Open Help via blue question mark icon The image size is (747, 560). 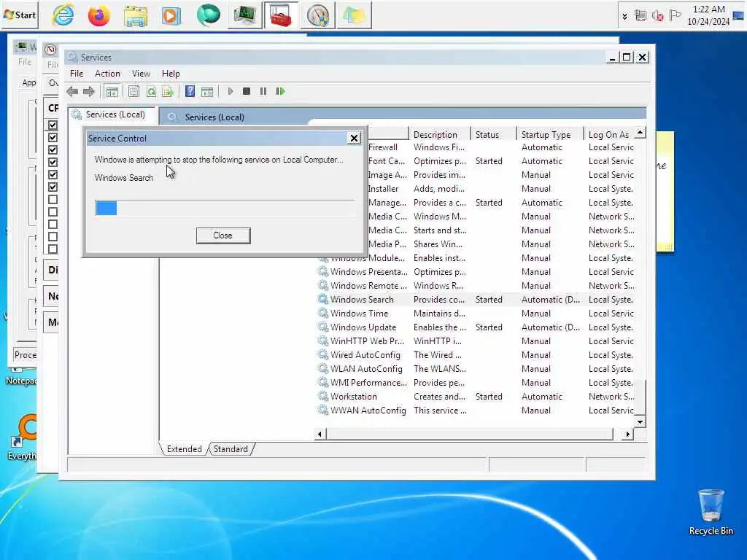[x=190, y=91]
